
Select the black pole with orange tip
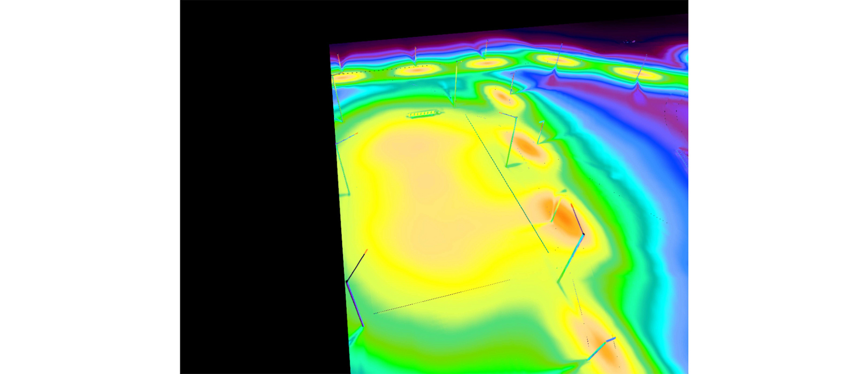tap(357, 265)
